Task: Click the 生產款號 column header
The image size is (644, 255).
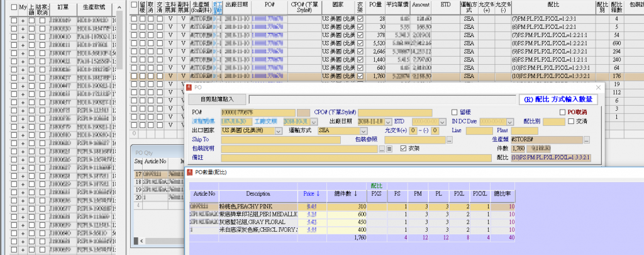Action: click(94, 8)
